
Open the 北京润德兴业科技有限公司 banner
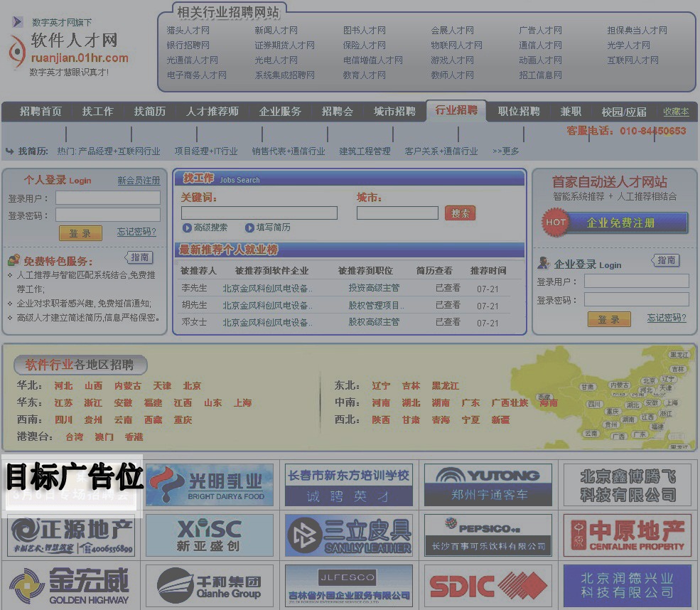pyautogui.click(x=628, y=586)
